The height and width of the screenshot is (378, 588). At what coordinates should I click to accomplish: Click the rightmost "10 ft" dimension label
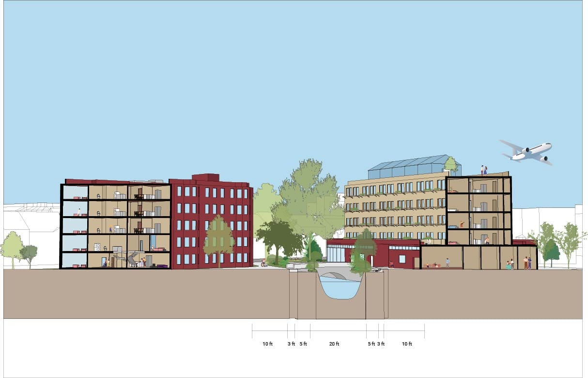coord(407,344)
